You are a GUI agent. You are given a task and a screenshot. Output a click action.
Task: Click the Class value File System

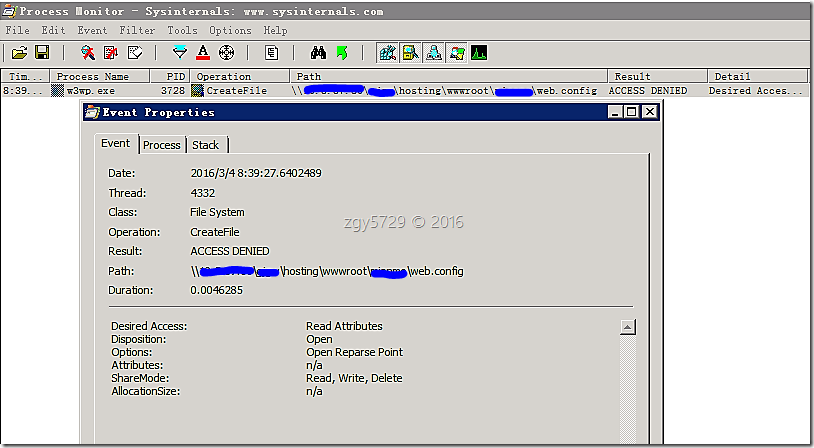coord(217,212)
